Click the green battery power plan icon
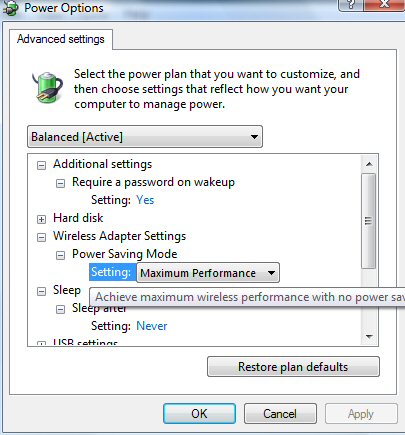Image resolution: width=405 pixels, height=435 pixels. (48, 86)
